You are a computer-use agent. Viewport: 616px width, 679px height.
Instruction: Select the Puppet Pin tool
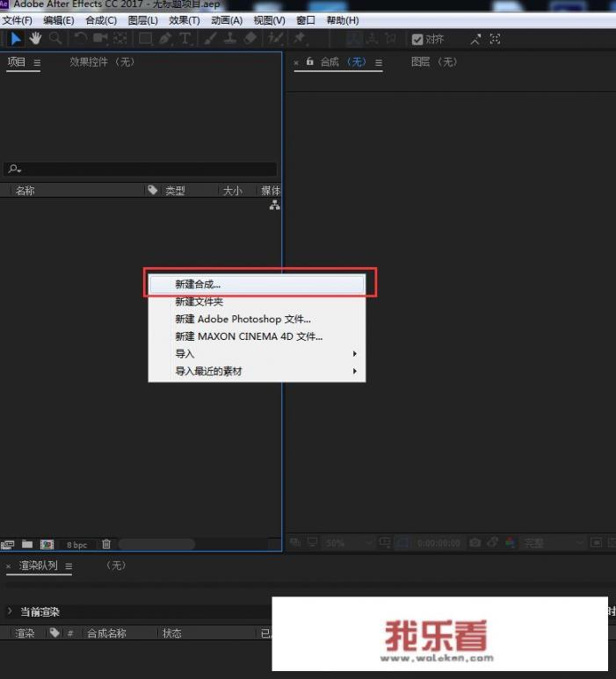point(300,39)
